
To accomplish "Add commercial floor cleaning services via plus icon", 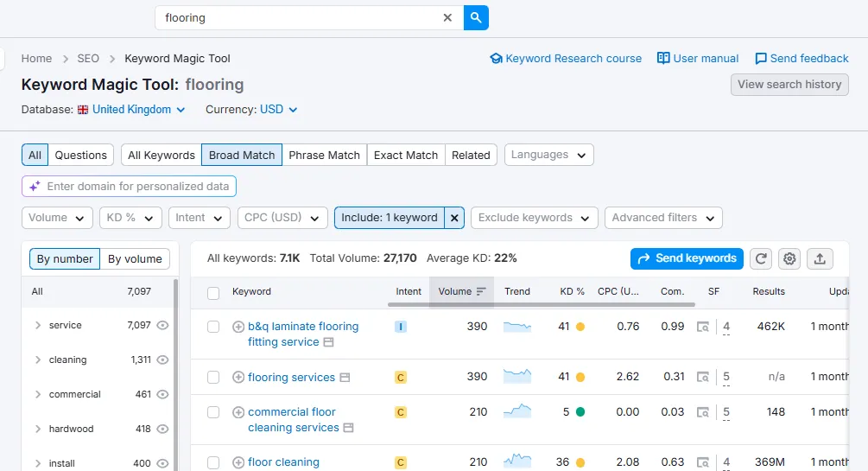I will pyautogui.click(x=238, y=412).
